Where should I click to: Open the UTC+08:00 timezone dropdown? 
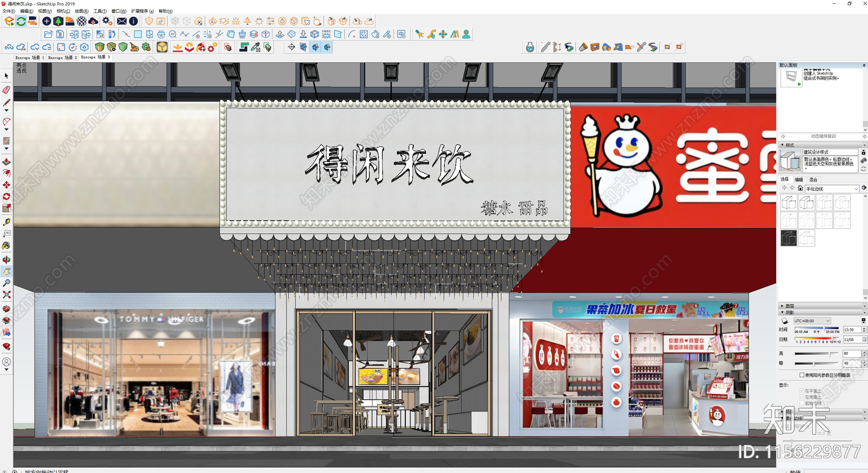coord(812,321)
